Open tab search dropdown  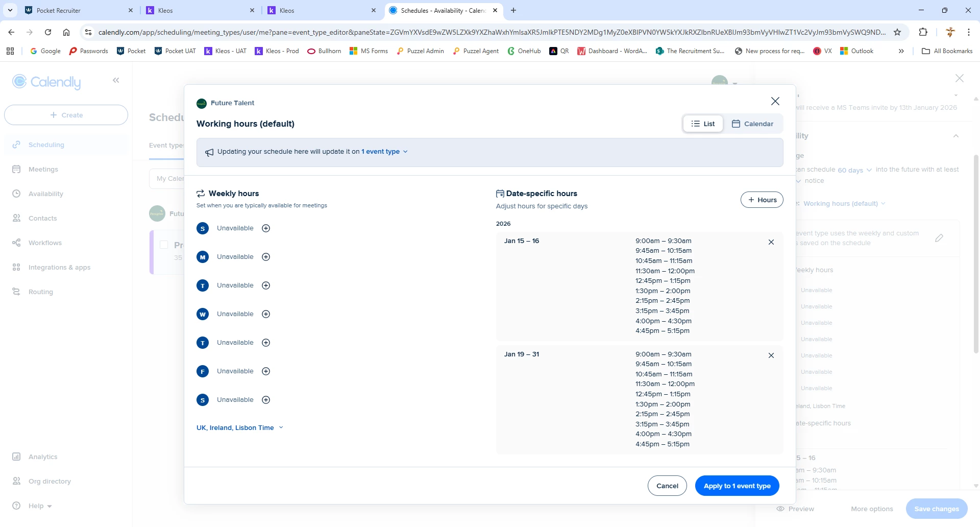pos(10,10)
